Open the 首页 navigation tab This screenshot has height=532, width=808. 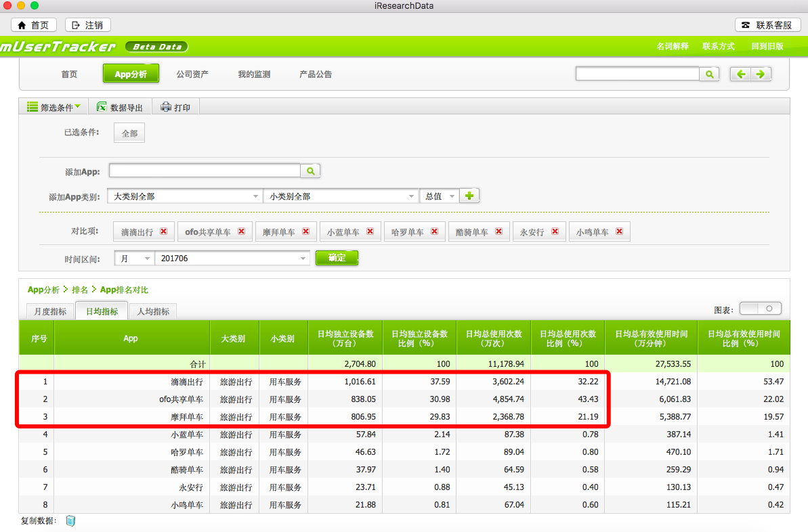(69, 74)
